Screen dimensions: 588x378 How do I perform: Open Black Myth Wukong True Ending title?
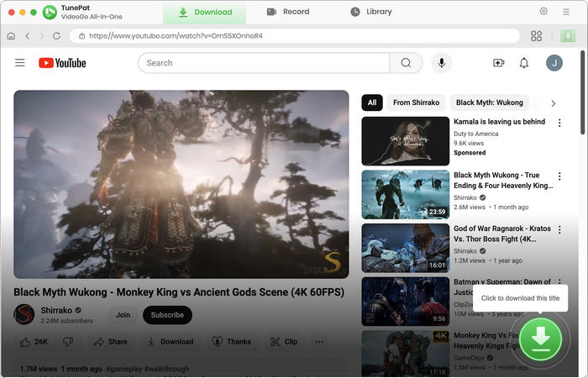(x=503, y=181)
